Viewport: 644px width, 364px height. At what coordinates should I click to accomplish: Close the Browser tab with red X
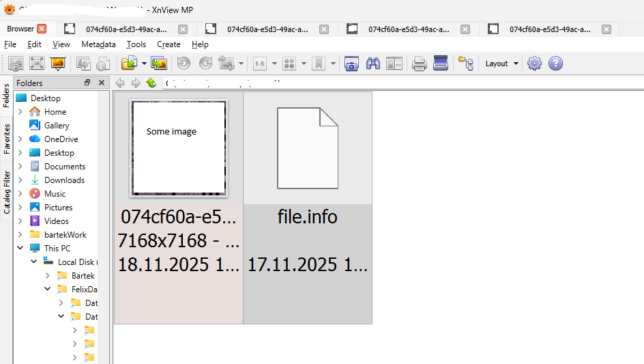point(42,29)
